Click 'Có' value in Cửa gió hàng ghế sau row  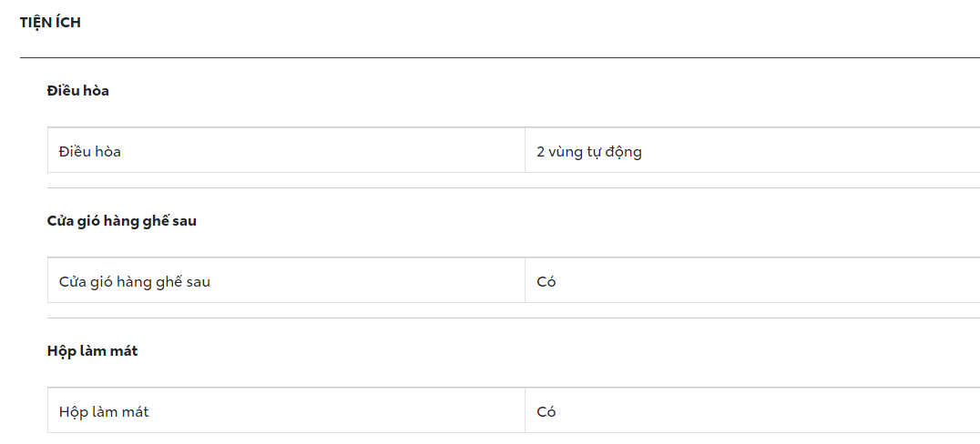(x=546, y=282)
